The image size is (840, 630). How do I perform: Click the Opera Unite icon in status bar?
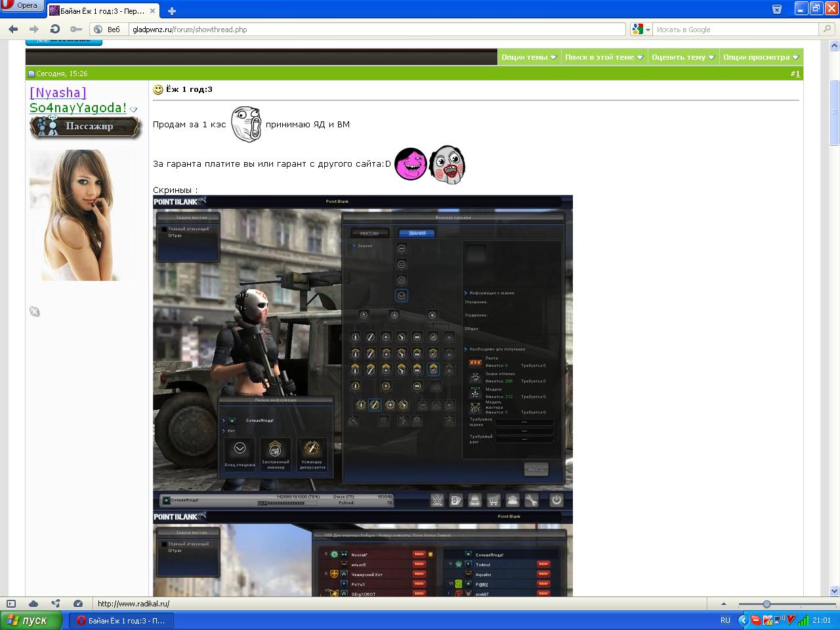(x=56, y=604)
